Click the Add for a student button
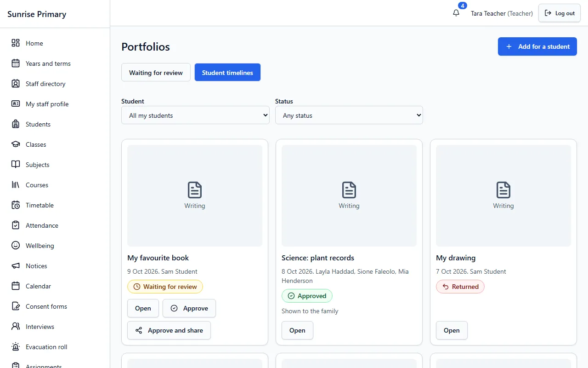 (537, 46)
